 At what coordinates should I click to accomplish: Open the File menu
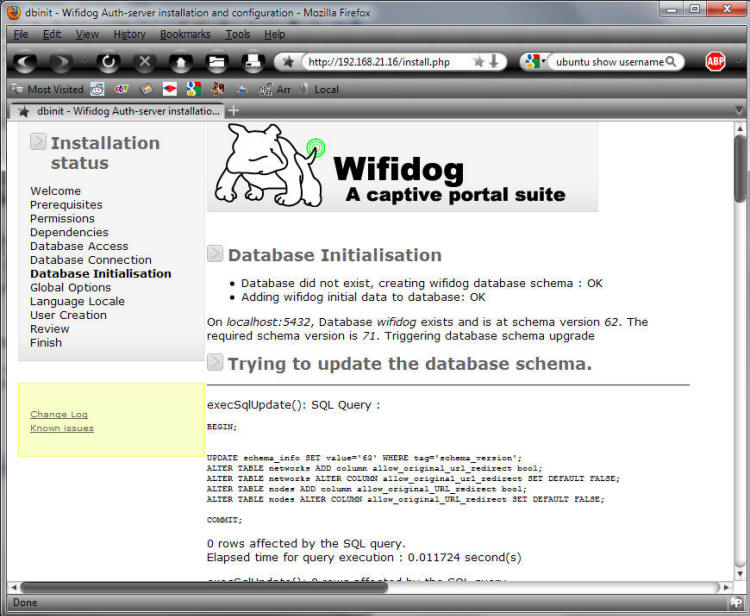[21, 34]
